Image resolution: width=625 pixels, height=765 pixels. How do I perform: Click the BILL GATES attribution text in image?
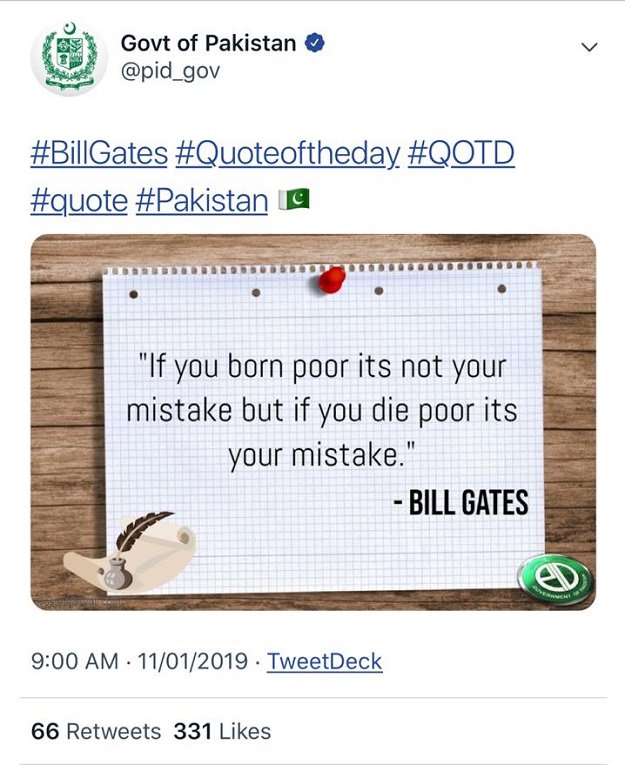pyautogui.click(x=460, y=503)
